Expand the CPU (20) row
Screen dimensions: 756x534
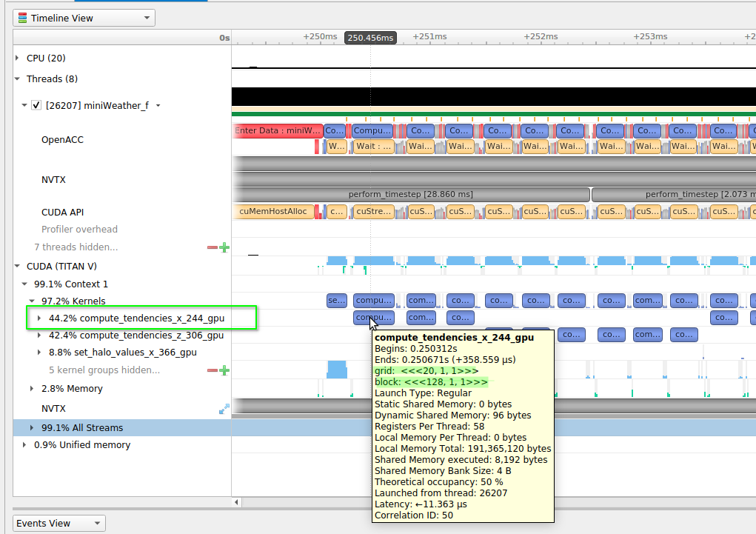18,58
